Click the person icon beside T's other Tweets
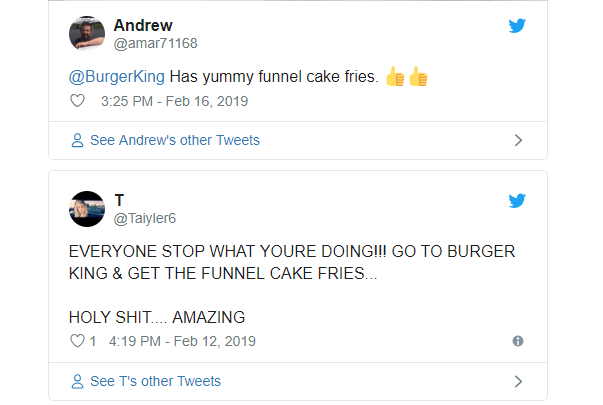Image resolution: width=603 pixels, height=405 pixels. pos(78,381)
